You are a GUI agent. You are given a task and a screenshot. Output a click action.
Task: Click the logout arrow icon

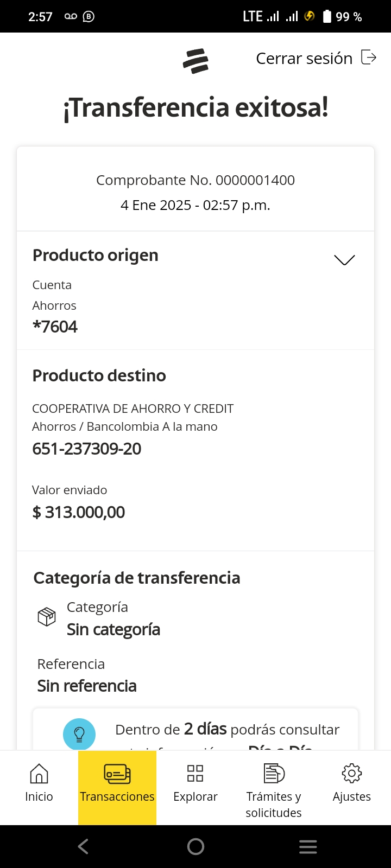click(x=369, y=58)
